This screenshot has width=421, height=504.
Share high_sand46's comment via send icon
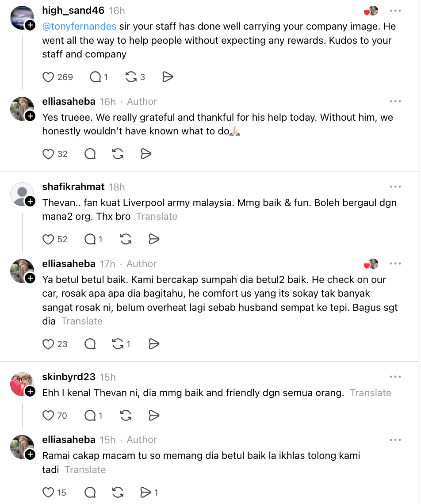click(168, 77)
